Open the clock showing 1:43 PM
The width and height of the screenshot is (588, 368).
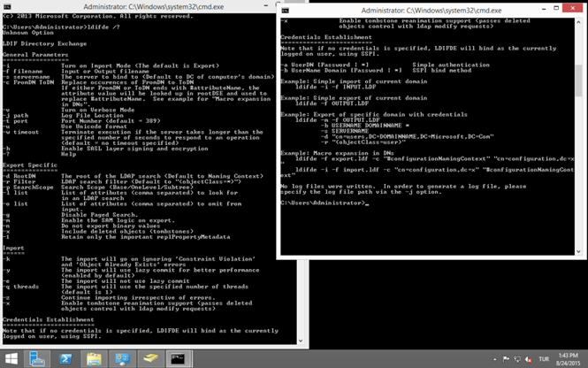coord(568,359)
